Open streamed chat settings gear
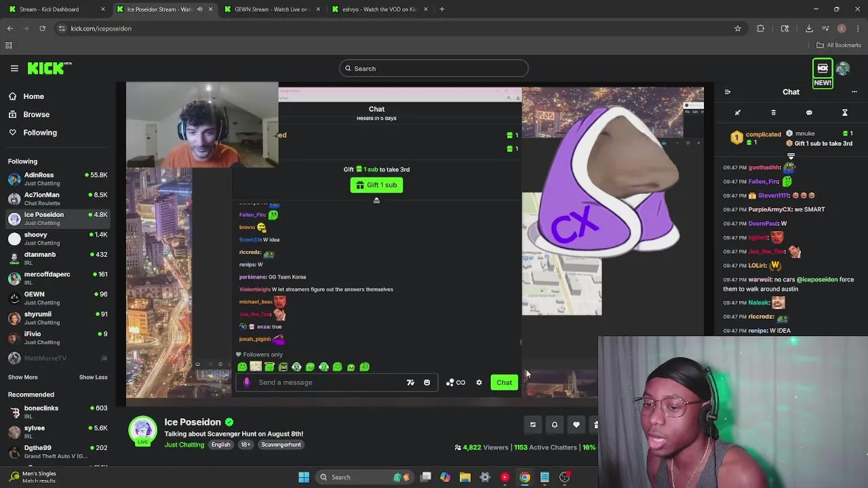 pyautogui.click(x=479, y=383)
